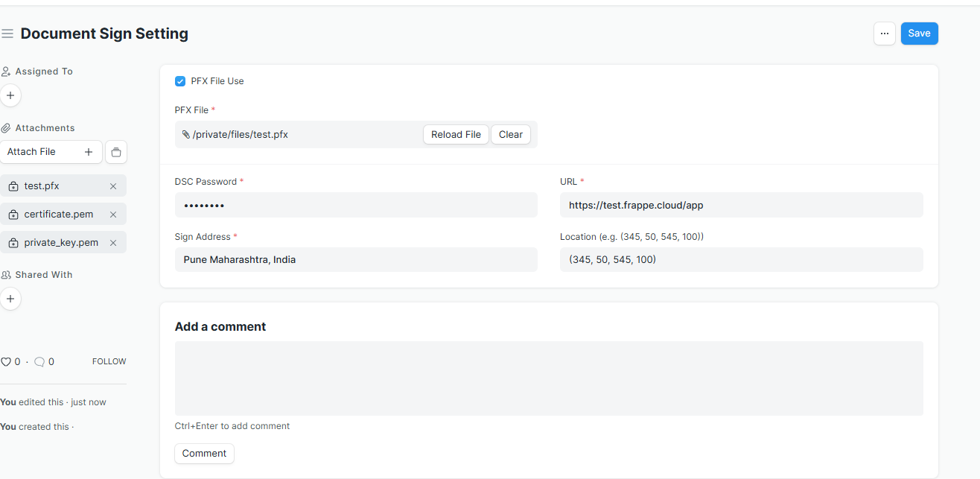980x479 pixels.
Task: Click the plus icon under Shared With
Action: point(10,299)
